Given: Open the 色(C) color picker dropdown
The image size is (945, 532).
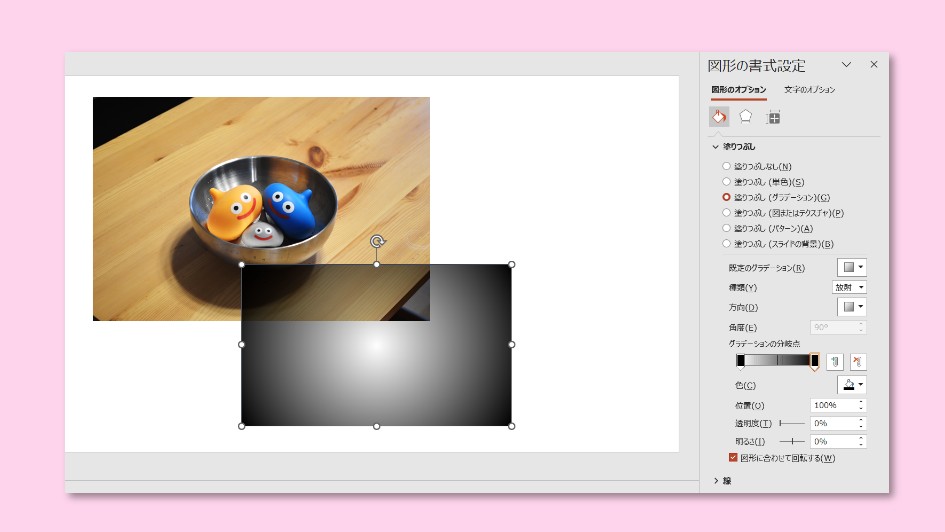Looking at the screenshot, I should click(x=852, y=384).
